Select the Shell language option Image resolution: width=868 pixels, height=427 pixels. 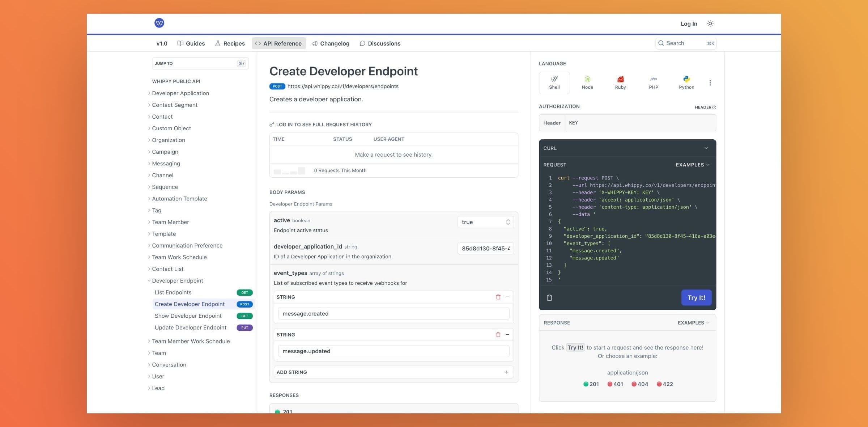coord(554,83)
